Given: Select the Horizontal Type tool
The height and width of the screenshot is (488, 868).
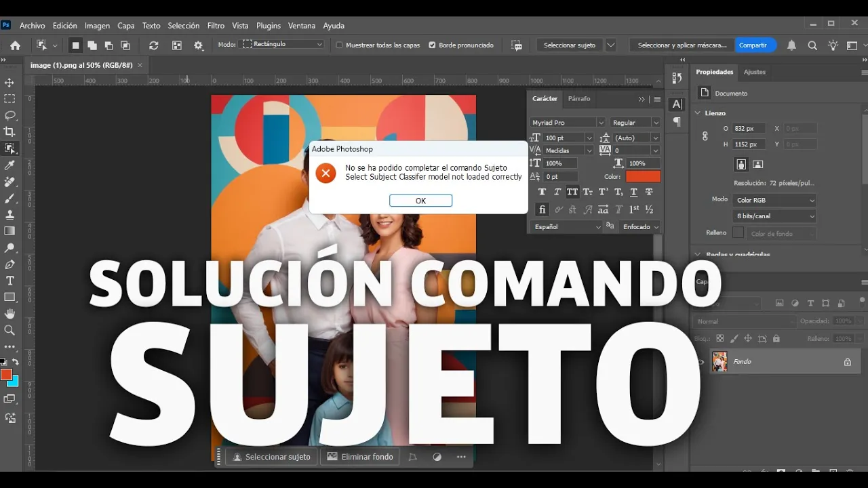Looking at the screenshot, I should [9, 281].
